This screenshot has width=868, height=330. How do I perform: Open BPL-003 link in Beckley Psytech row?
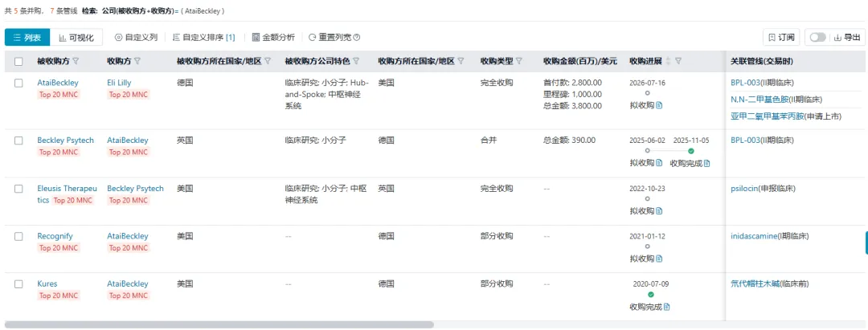(x=745, y=141)
